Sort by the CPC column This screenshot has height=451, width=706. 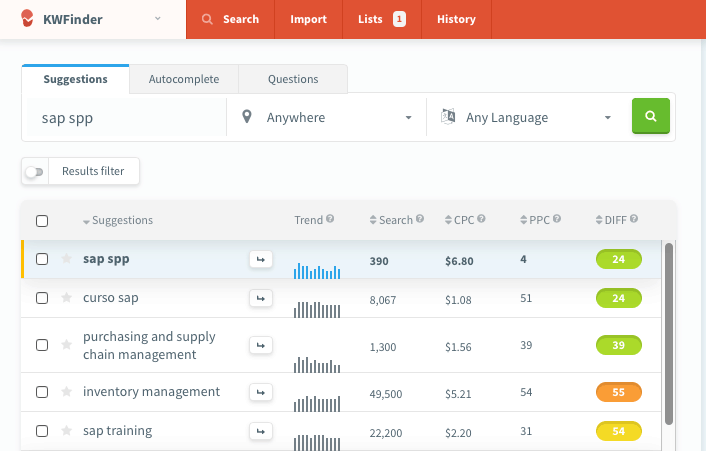click(459, 220)
